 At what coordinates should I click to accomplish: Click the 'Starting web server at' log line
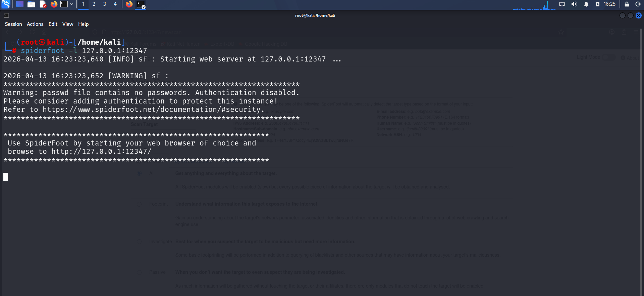(172, 59)
